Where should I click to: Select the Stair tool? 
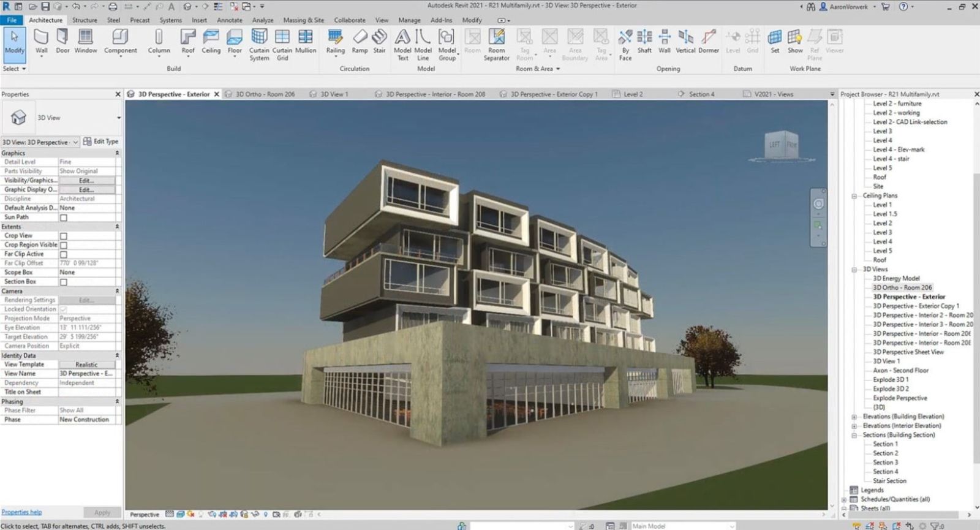(x=379, y=42)
